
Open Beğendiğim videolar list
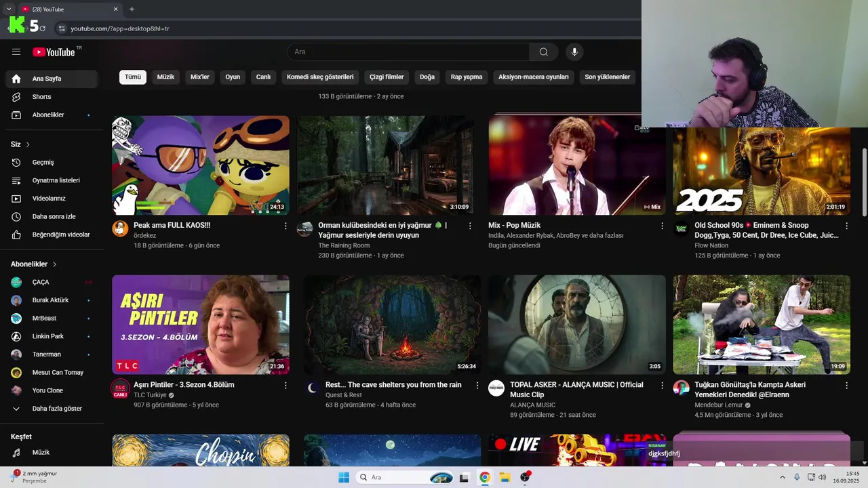(52, 235)
